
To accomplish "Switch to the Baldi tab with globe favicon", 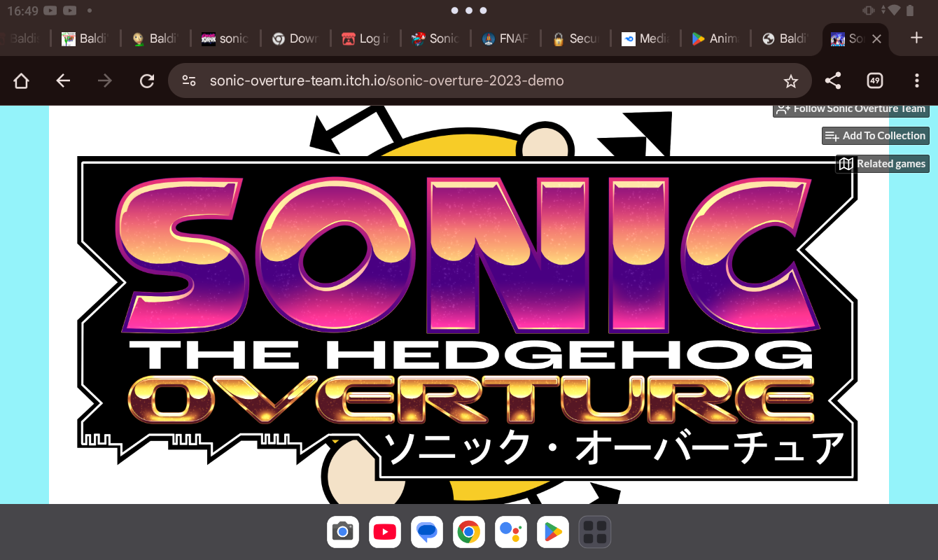I will (784, 38).
